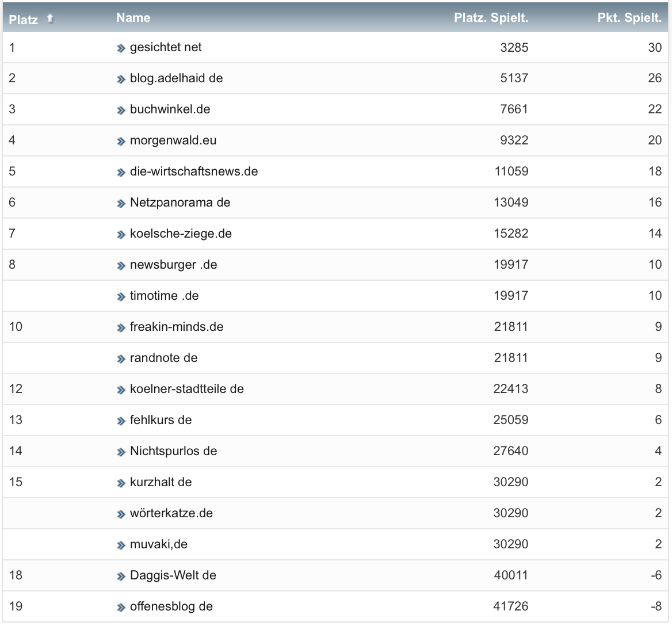This screenshot has width=672, height=626.
Task: Open the Nichtspurlos de link
Action: pyautogui.click(x=174, y=451)
